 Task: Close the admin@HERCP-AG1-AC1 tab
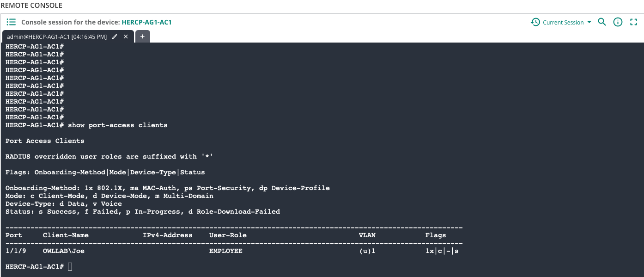coord(126,37)
